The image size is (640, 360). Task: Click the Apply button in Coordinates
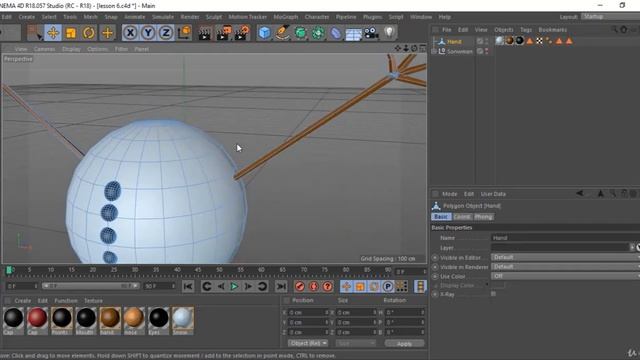tap(404, 344)
